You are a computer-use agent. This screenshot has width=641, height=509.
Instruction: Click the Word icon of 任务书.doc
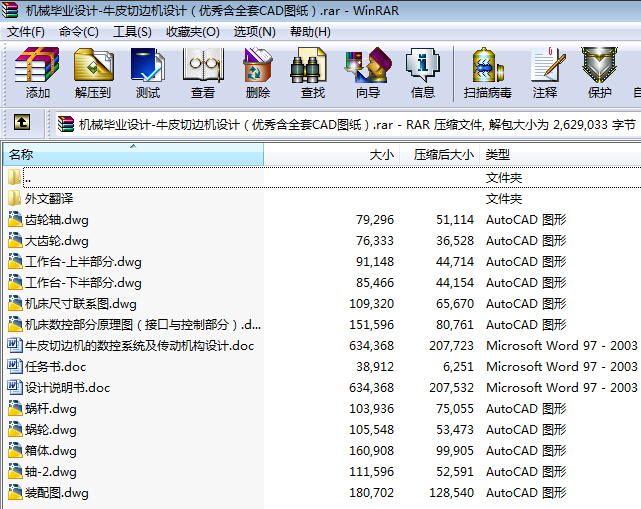(15, 366)
